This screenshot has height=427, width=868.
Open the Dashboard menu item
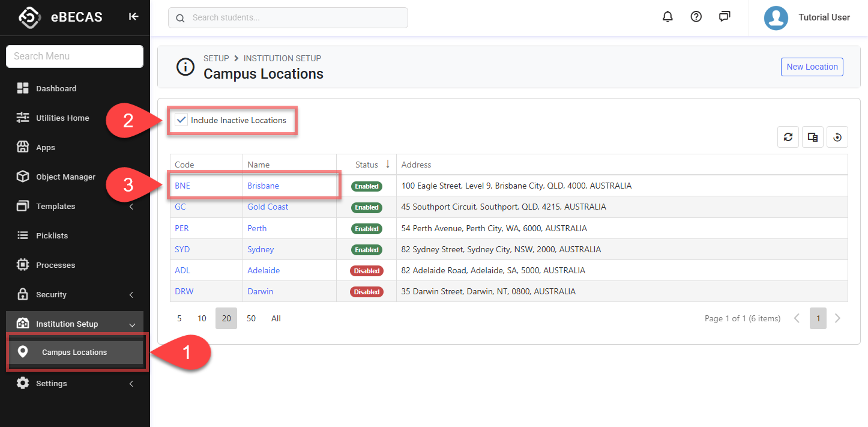tap(56, 88)
